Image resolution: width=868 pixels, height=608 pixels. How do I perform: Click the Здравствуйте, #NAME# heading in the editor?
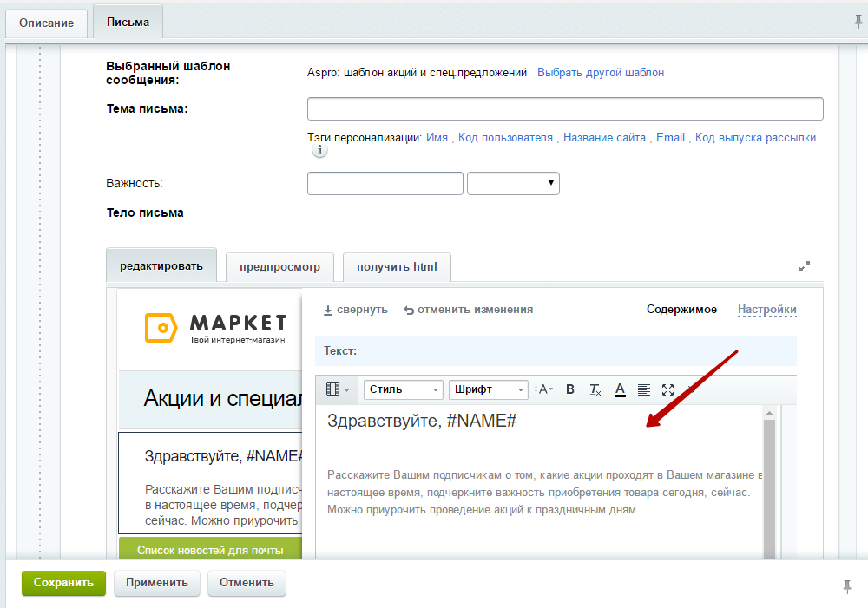point(422,421)
